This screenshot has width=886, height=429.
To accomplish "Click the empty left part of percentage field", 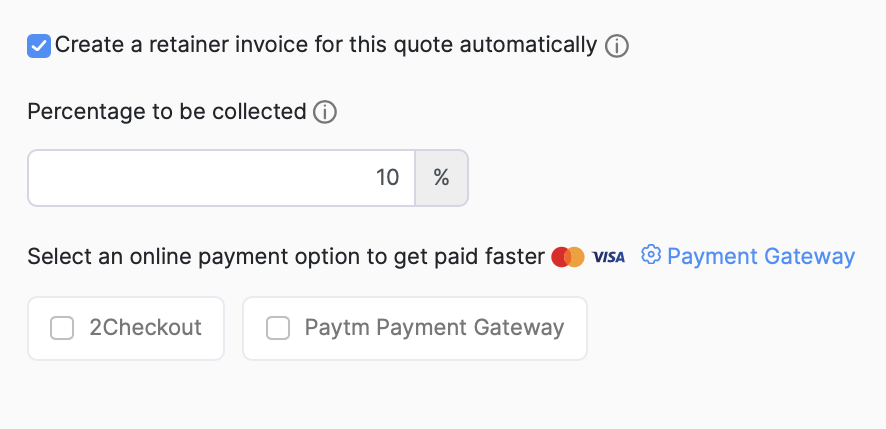I will 150,178.
